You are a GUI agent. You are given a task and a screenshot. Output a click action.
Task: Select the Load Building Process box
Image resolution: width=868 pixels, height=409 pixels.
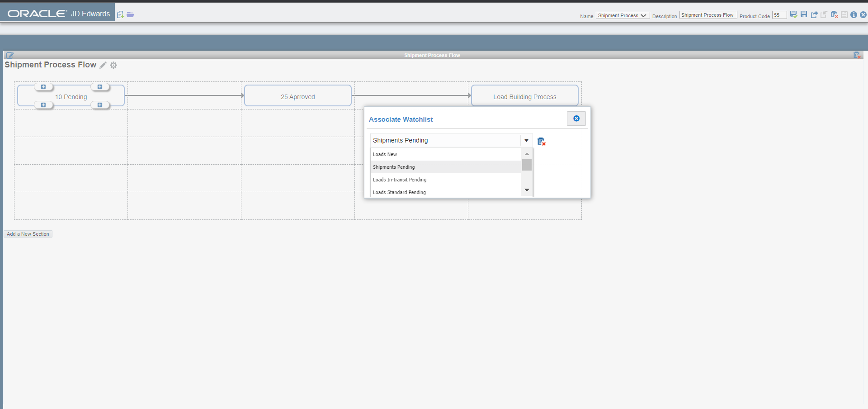click(525, 96)
